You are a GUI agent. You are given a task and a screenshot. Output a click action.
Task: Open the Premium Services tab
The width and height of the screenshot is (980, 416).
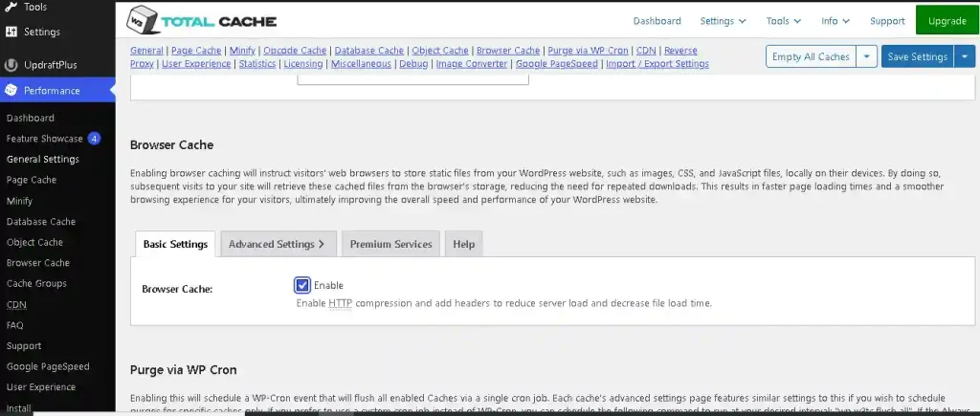click(x=390, y=244)
